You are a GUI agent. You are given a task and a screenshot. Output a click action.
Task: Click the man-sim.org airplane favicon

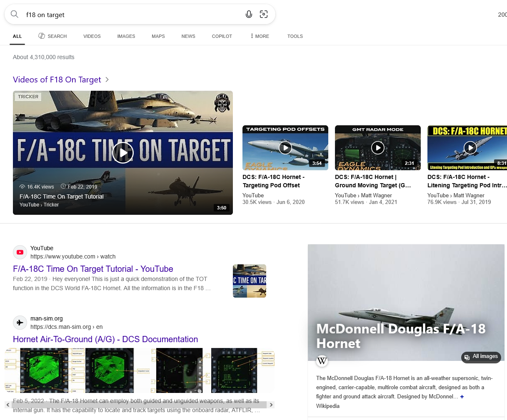[x=20, y=323]
